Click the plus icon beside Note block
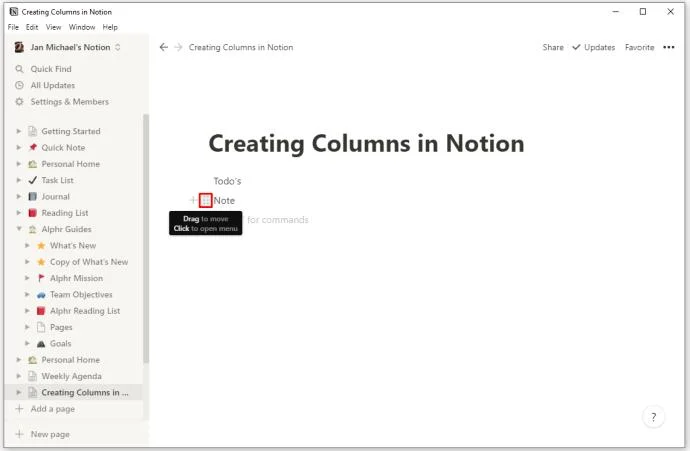The height and width of the screenshot is (451, 690). click(193, 200)
